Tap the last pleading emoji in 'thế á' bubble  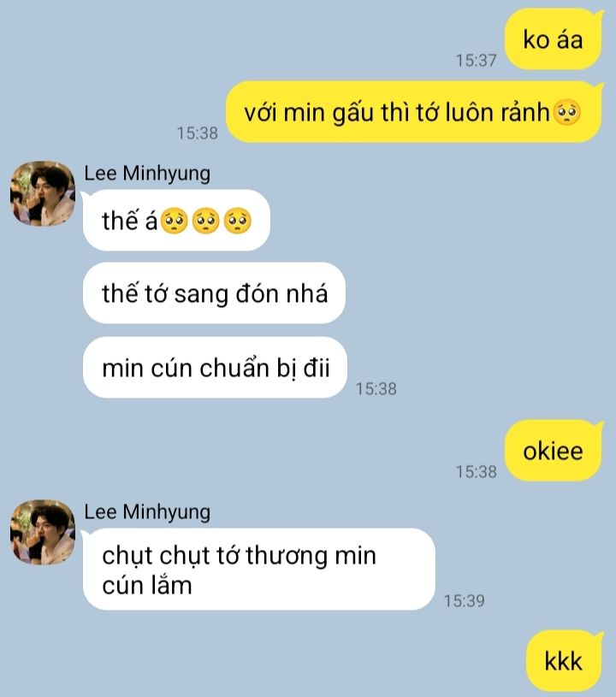(238, 221)
